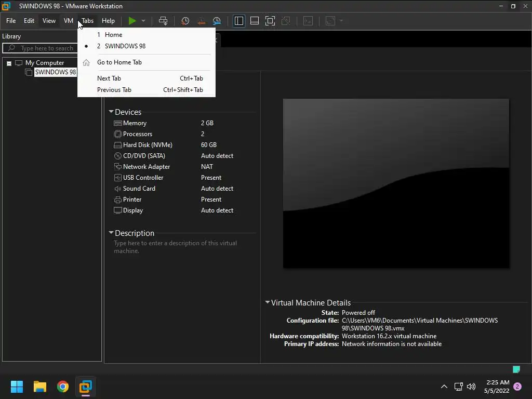Collapse the Devices section
This screenshot has width=532, height=399.
[x=111, y=112]
